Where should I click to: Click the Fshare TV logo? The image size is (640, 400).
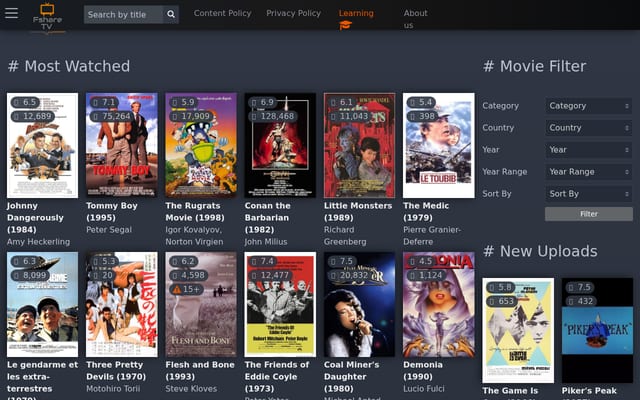[x=47, y=18]
